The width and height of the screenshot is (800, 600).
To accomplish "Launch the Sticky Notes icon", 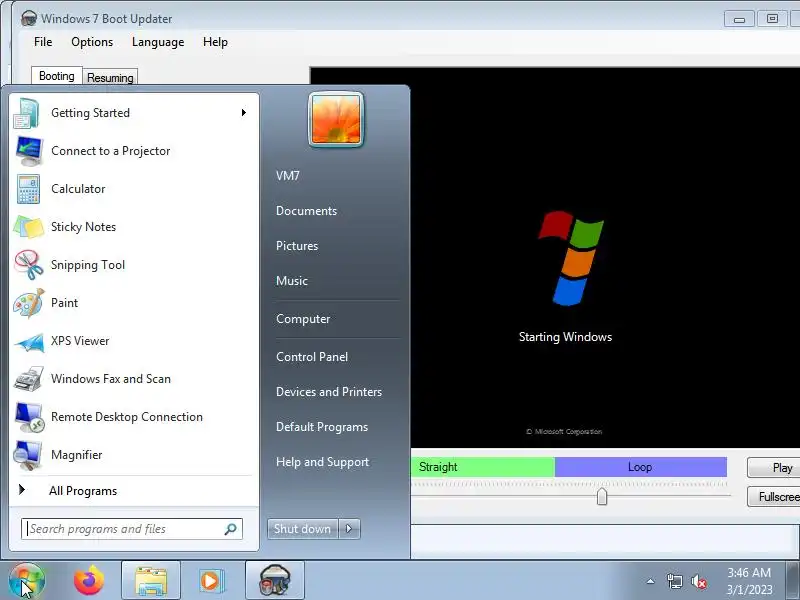I will [x=28, y=227].
